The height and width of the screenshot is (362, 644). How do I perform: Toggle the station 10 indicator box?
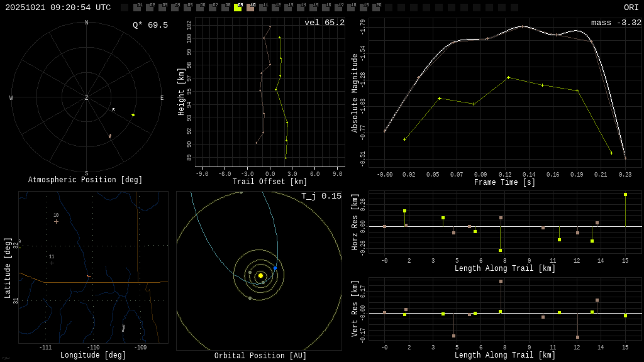click(x=250, y=8)
